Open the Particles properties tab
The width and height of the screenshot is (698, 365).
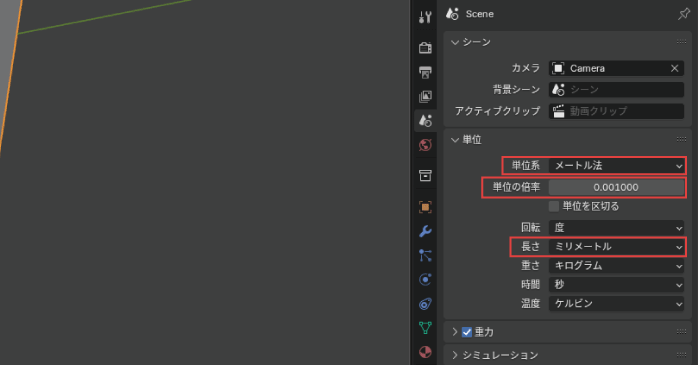[x=425, y=256]
